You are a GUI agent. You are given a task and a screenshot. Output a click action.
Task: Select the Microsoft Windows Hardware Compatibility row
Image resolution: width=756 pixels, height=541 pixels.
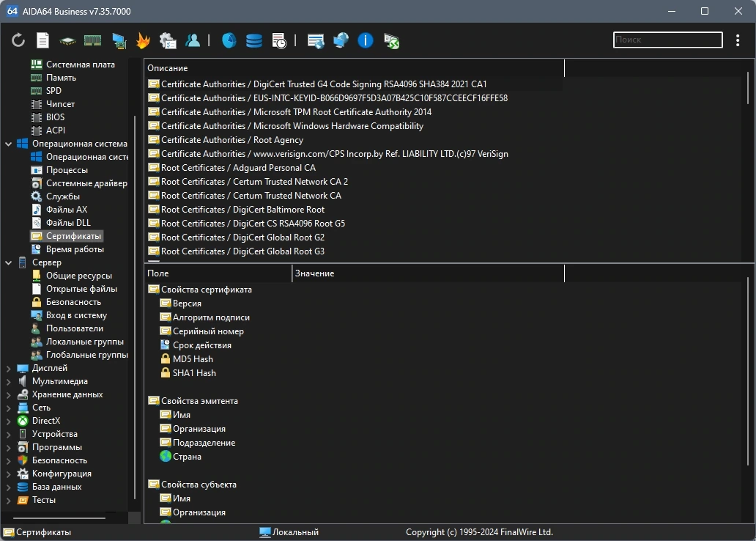click(355, 125)
